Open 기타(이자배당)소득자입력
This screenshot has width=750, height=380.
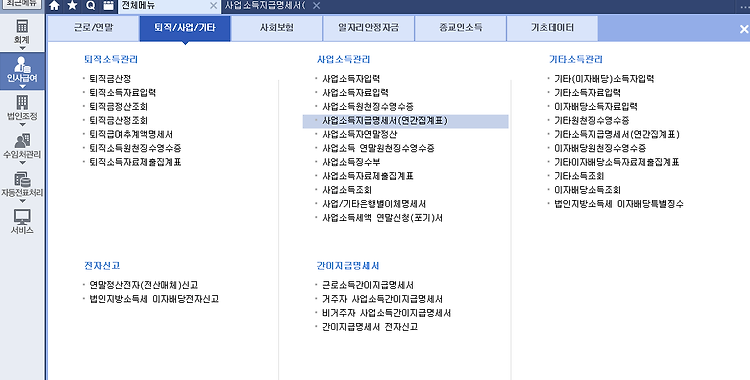(x=604, y=78)
